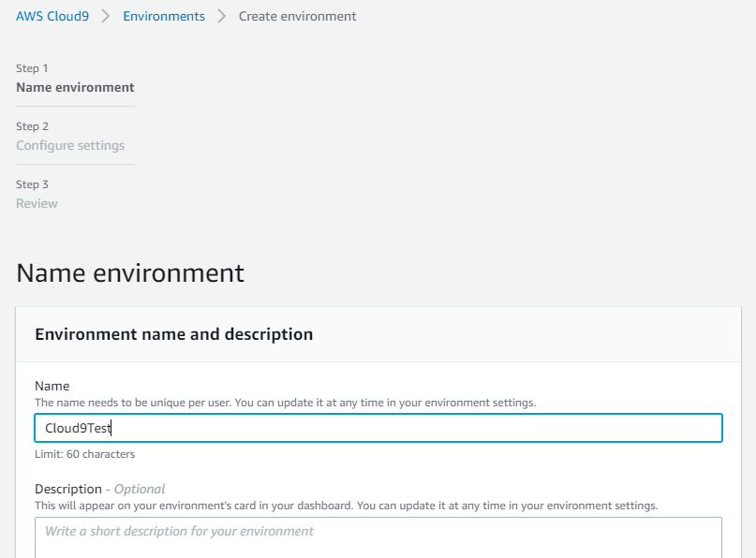The width and height of the screenshot is (756, 558).
Task: Click the description dashboard card helper text
Action: tap(346, 505)
